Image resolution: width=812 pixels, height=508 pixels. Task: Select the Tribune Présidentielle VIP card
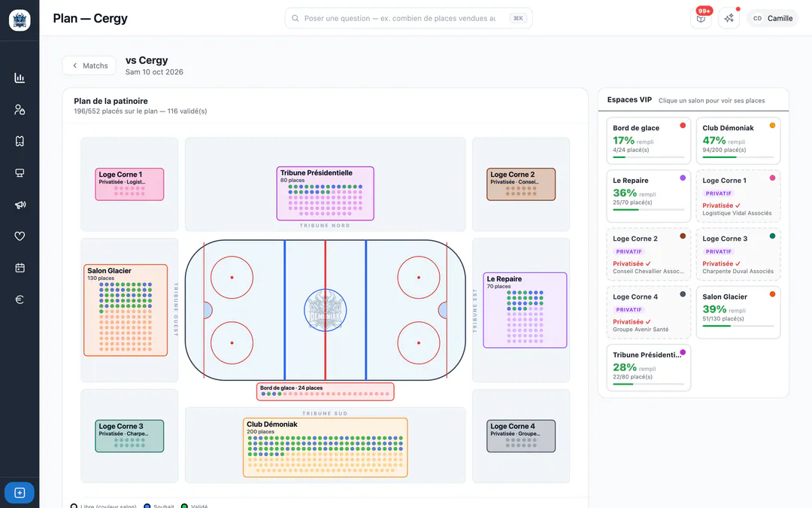pos(648,367)
